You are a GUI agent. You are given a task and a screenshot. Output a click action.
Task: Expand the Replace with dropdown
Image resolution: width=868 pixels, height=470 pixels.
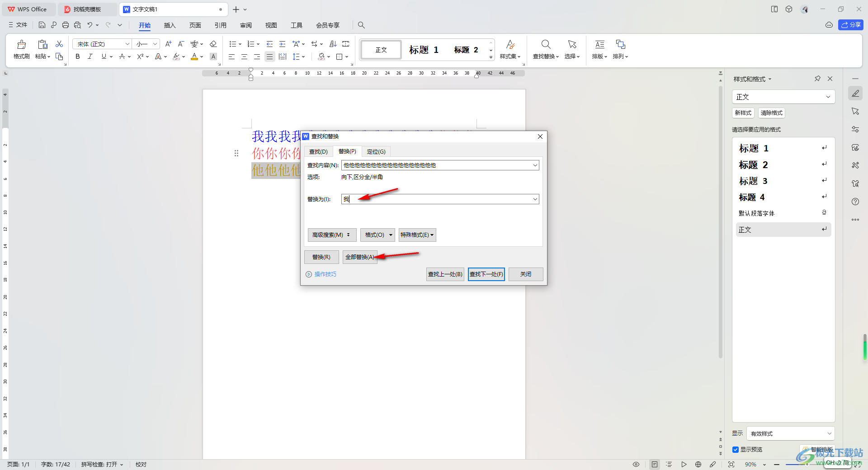[x=535, y=199]
